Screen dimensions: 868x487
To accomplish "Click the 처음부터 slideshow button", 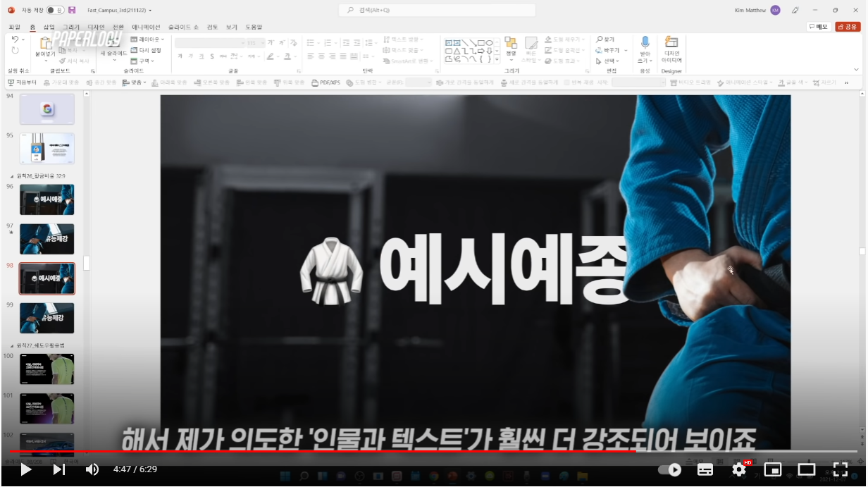I will (22, 82).
